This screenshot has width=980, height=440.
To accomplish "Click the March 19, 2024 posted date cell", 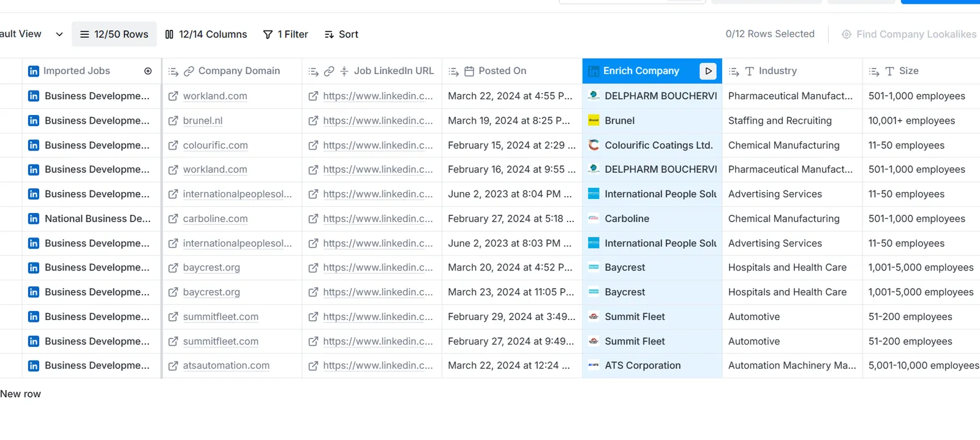I will point(512,121).
